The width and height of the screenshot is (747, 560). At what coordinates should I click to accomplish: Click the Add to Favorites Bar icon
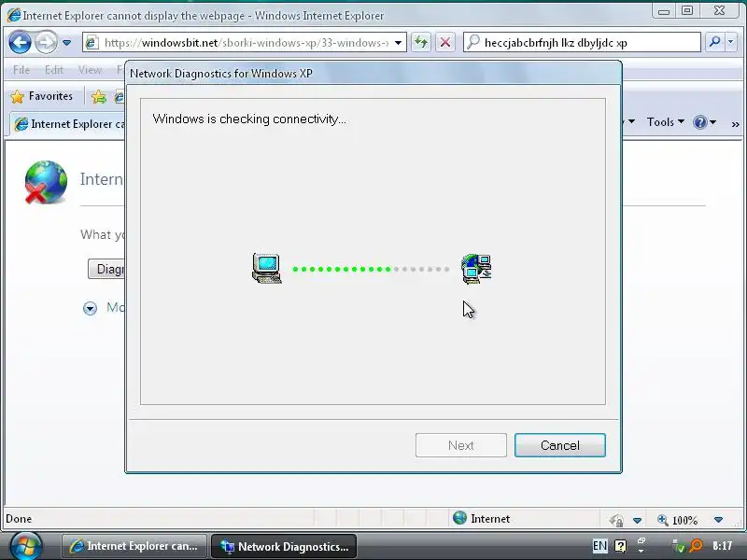click(x=99, y=97)
